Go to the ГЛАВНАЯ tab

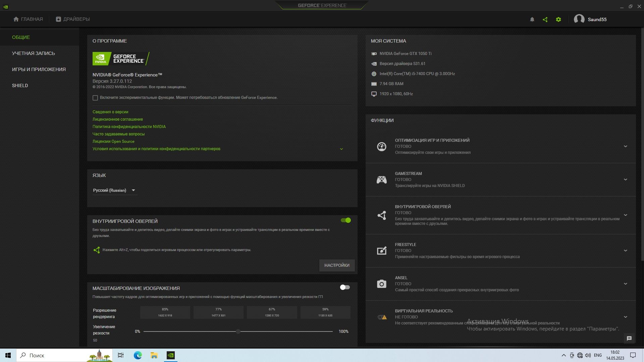(x=28, y=19)
